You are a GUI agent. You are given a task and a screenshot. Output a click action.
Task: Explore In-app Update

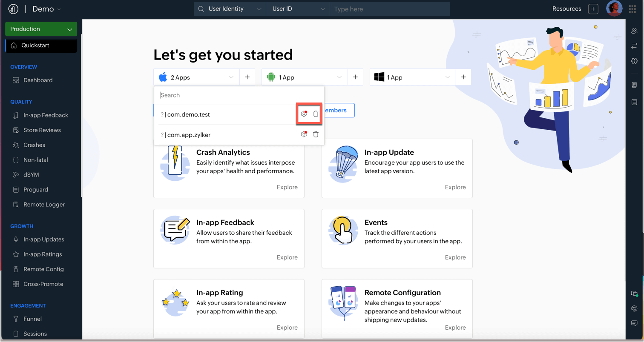click(455, 187)
